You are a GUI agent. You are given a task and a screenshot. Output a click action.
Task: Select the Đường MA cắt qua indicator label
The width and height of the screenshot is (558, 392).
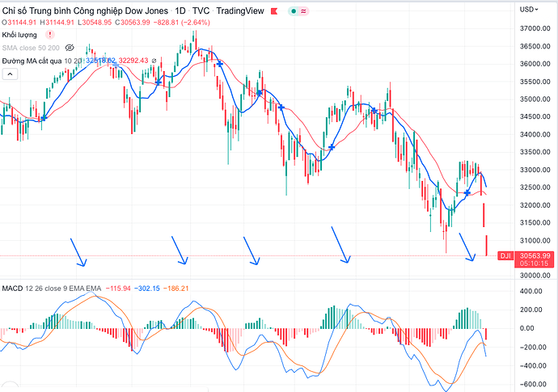pos(32,61)
